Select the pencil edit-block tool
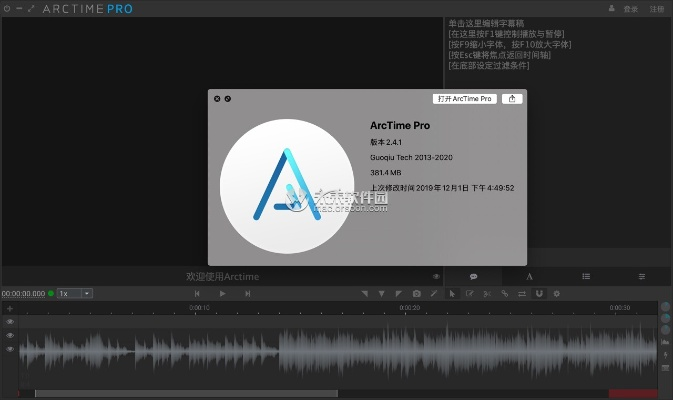This screenshot has height=400, width=673. click(x=470, y=294)
